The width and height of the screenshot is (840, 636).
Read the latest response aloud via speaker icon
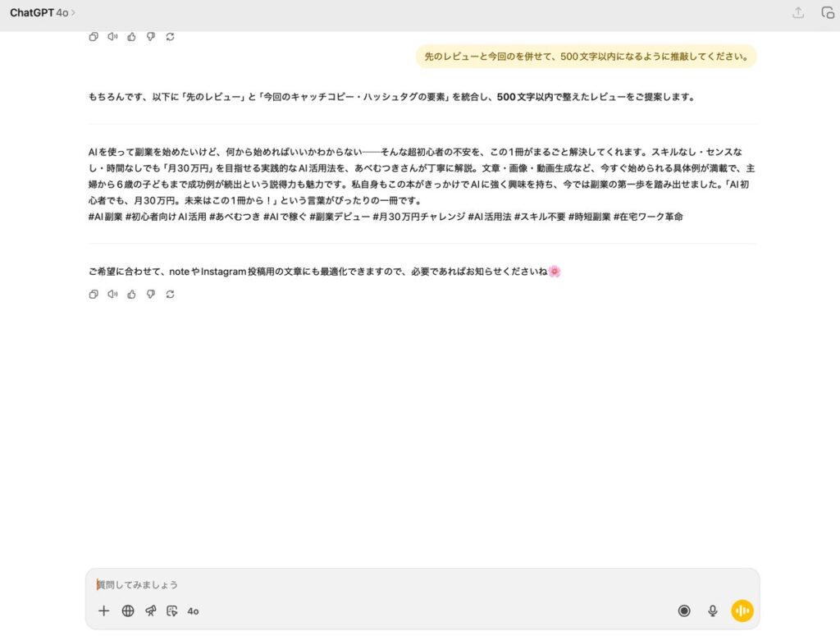[x=112, y=295]
